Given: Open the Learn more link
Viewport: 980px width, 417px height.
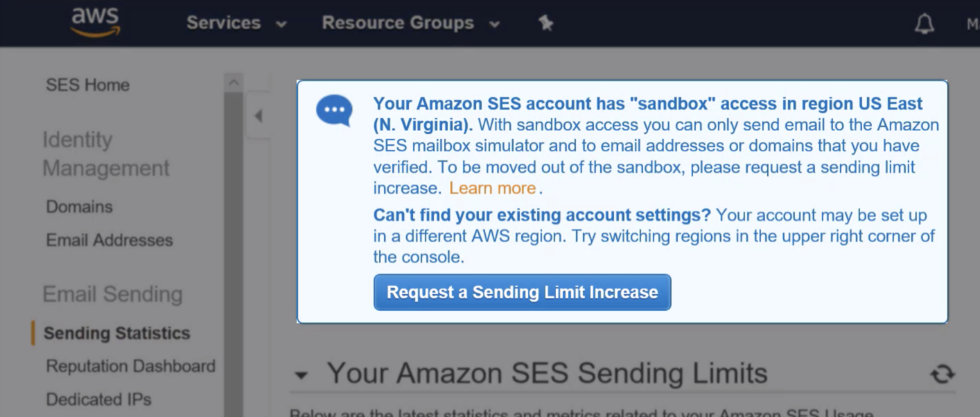Looking at the screenshot, I should (493, 187).
